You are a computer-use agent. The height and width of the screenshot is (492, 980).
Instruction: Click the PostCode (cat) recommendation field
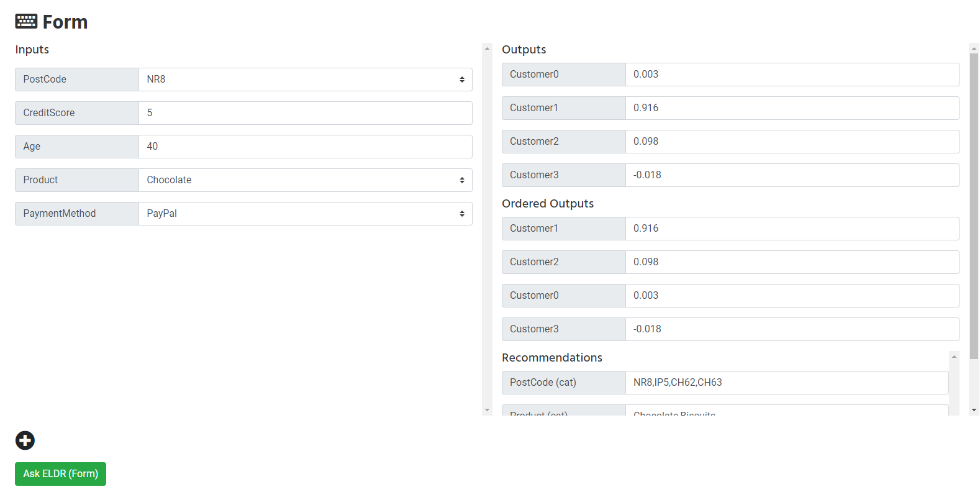[x=786, y=383]
